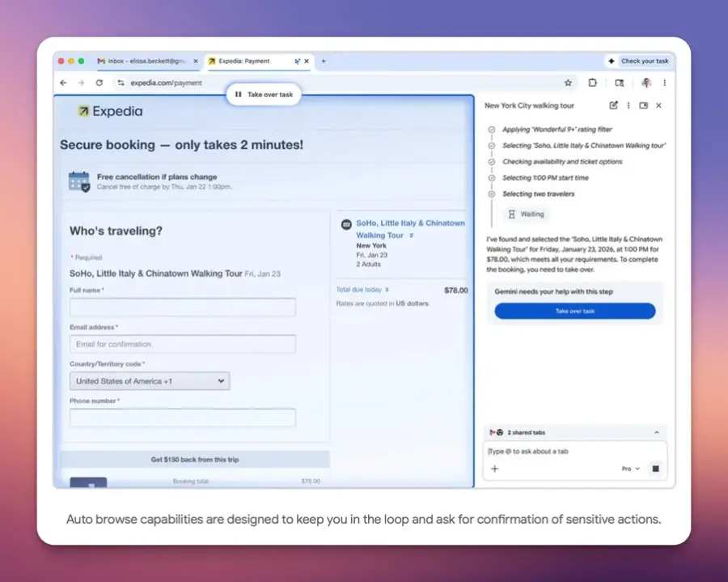Click 'Checking availability and ticket options' step
The height and width of the screenshot is (582, 728).
click(562, 162)
